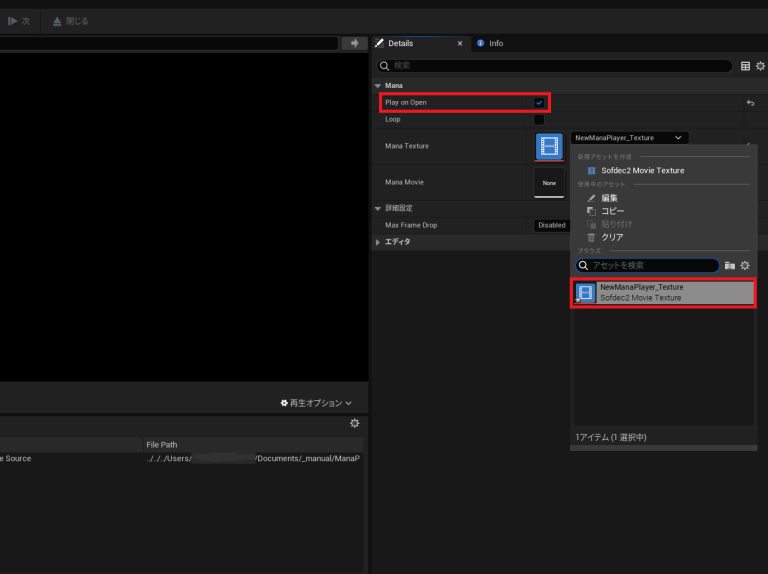Viewport: 768px width, 574px height.
Task: Uncheck the Play on Open checkbox
Action: coord(539,103)
